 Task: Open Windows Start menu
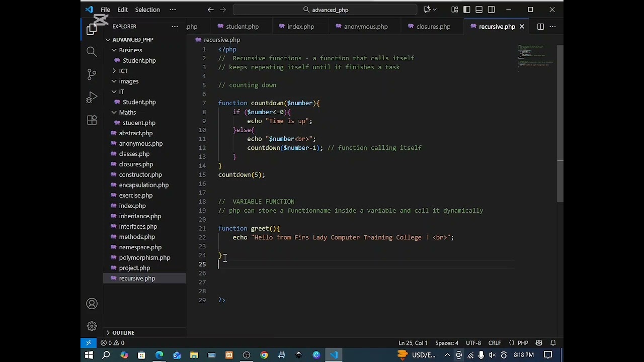coord(89,355)
